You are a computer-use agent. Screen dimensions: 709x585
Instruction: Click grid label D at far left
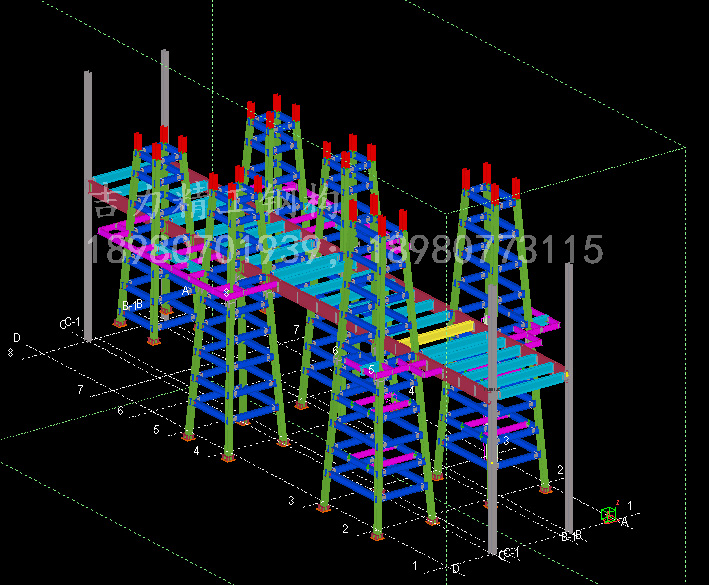16,338
